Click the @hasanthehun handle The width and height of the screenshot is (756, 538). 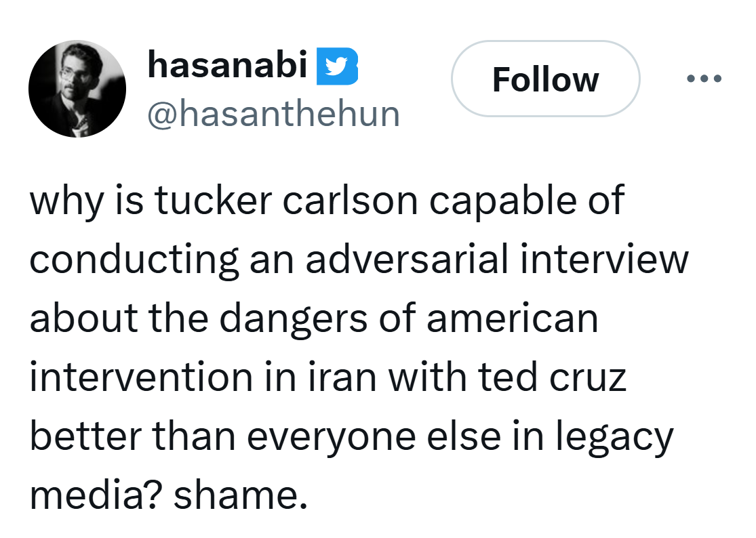coord(273,115)
